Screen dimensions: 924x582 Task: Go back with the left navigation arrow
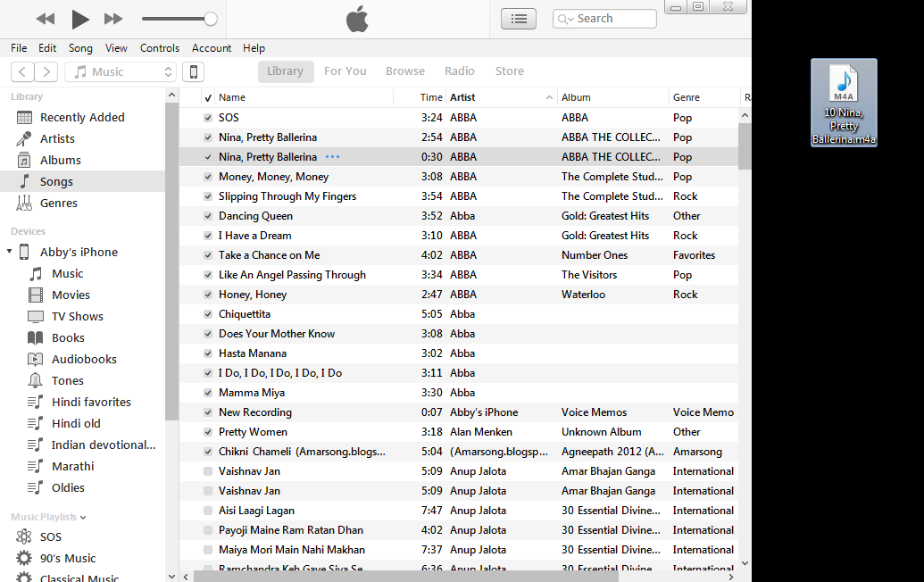coord(22,72)
